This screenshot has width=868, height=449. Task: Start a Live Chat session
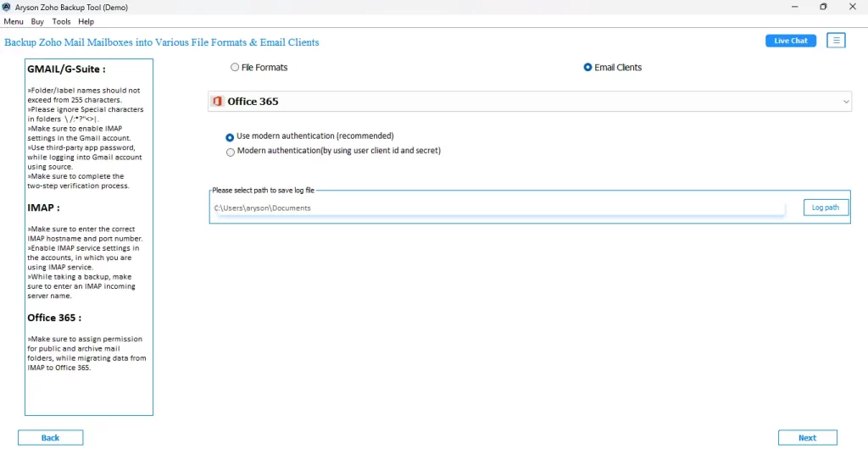(x=791, y=41)
